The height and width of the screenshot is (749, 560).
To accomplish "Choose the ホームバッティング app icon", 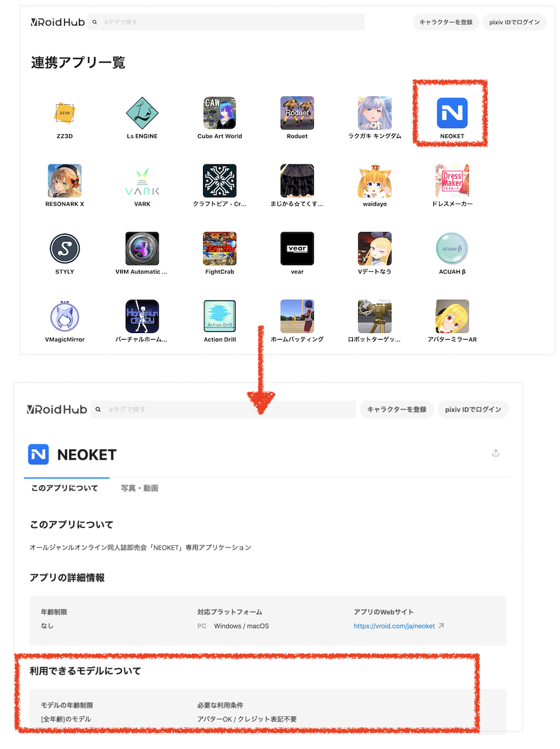I will 297,316.
